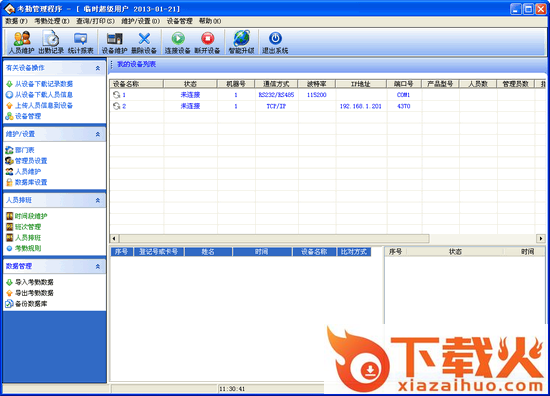Click 时间段维护 icon in sidebar
The width and height of the screenshot is (550, 396).
tap(9, 216)
